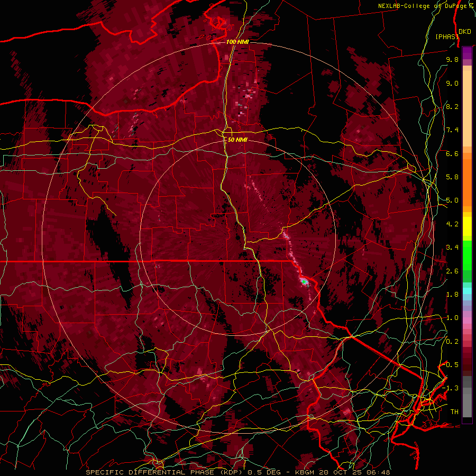The image size is (476, 476).
Task: Click the 8.2 value on color scale
Action: [452, 106]
